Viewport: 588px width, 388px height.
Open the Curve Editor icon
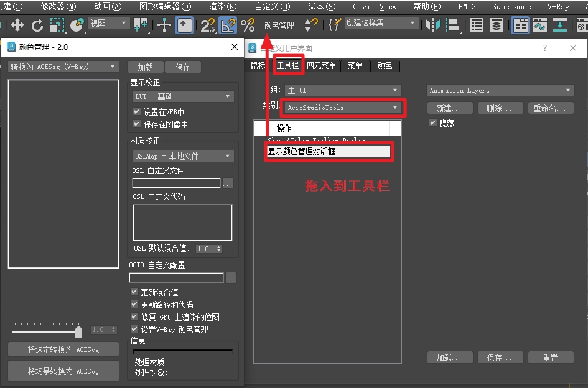pyautogui.click(x=540, y=25)
